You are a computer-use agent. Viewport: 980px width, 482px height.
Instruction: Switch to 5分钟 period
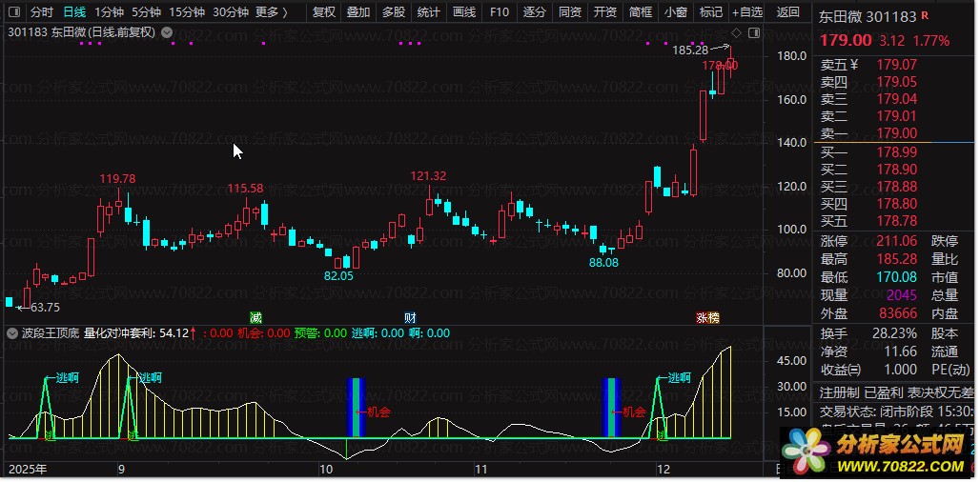(146, 11)
